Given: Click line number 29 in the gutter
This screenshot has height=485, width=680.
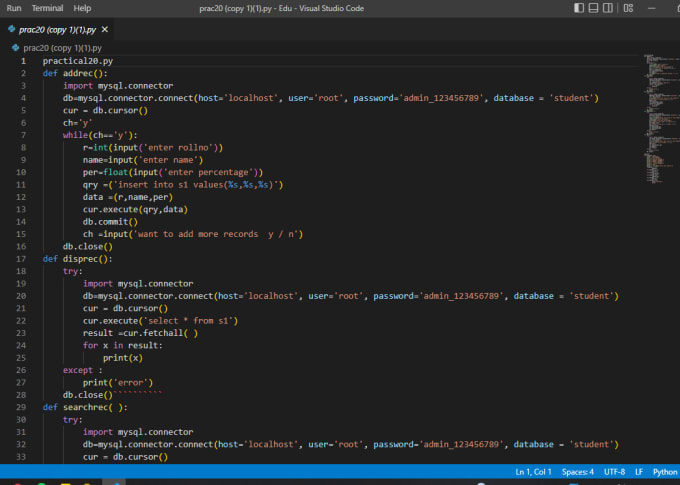Looking at the screenshot, I should tap(21, 407).
